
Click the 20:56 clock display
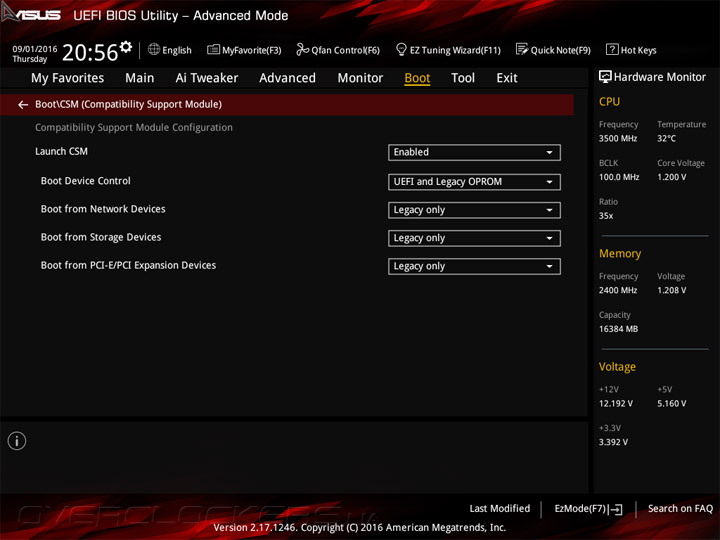(x=90, y=52)
